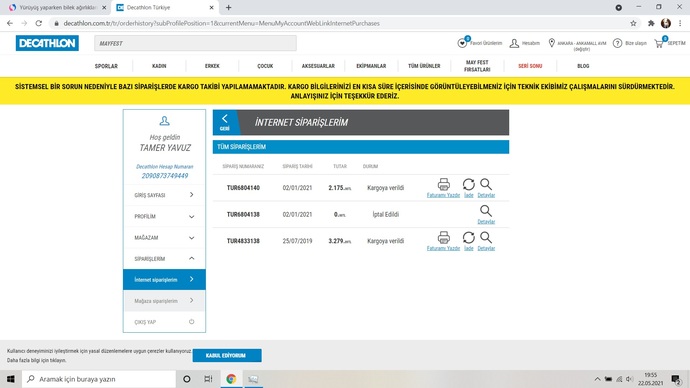This screenshot has width=690, height=388.
Task: Open Hesabım account icon
Action: pos(514,43)
